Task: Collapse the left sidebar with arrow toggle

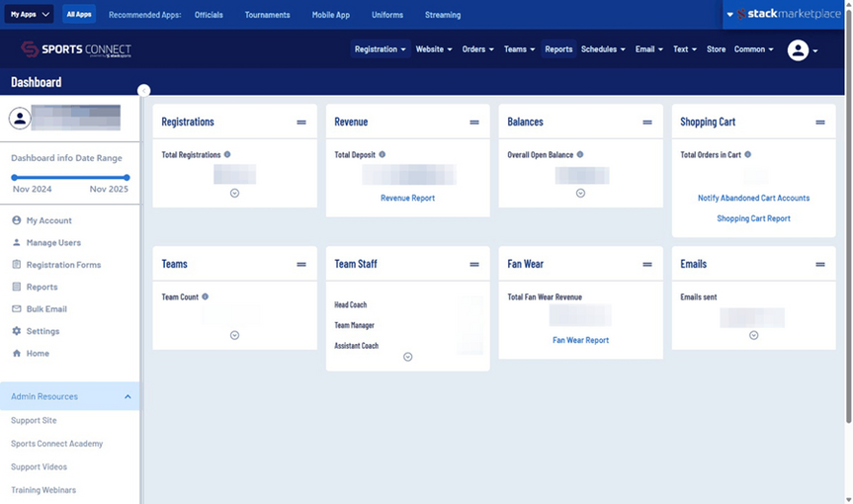Action: click(x=144, y=90)
